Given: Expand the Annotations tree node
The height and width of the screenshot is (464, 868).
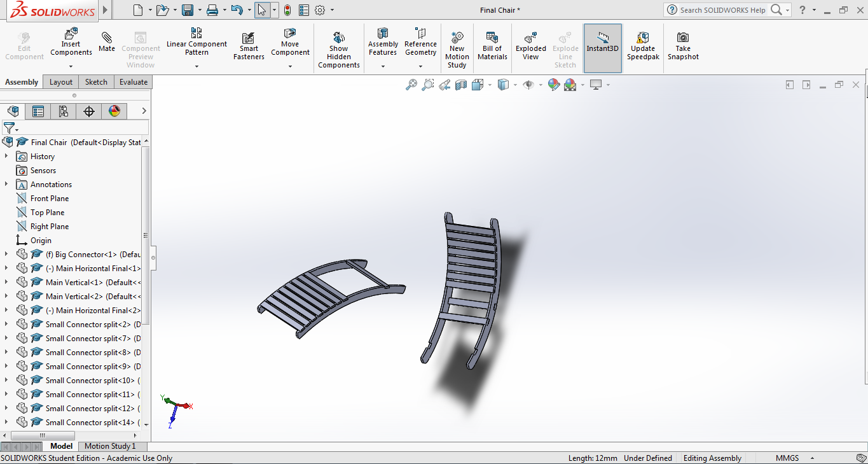Looking at the screenshot, I should point(6,184).
